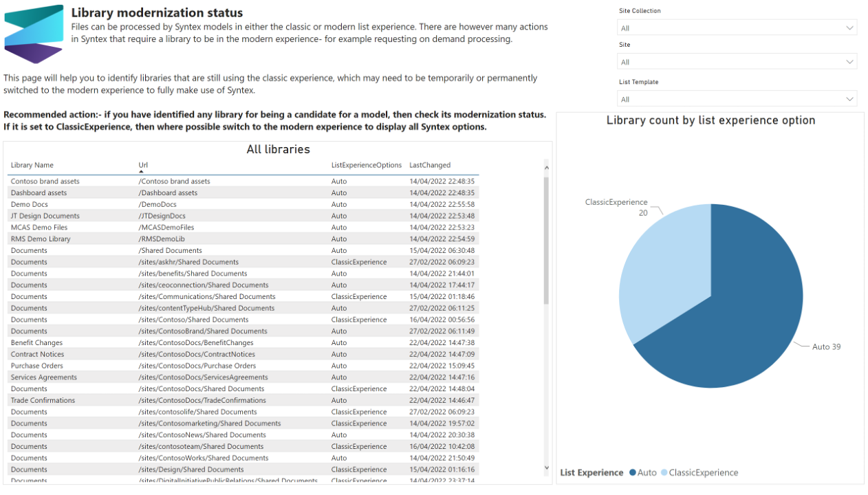Select the 'Purchase Orders' library name
868x495 pixels.
tap(36, 366)
